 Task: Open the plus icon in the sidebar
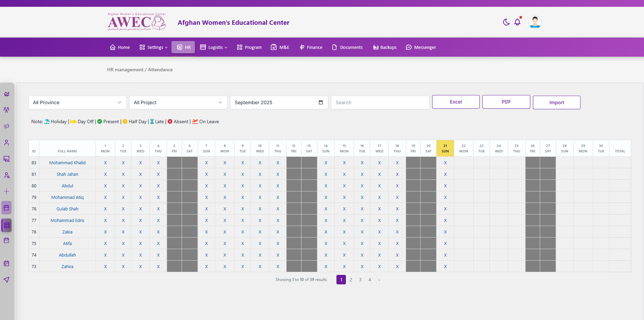pos(6,191)
